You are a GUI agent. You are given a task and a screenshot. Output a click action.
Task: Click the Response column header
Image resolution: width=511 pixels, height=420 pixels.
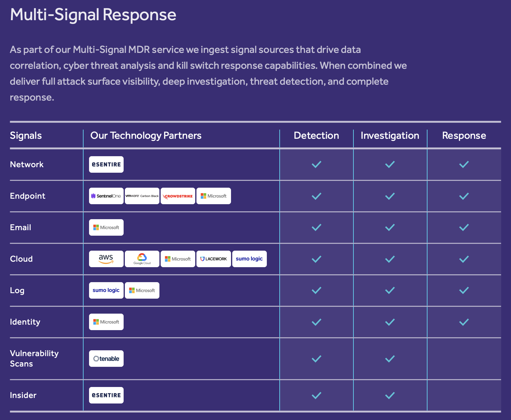coord(464,135)
